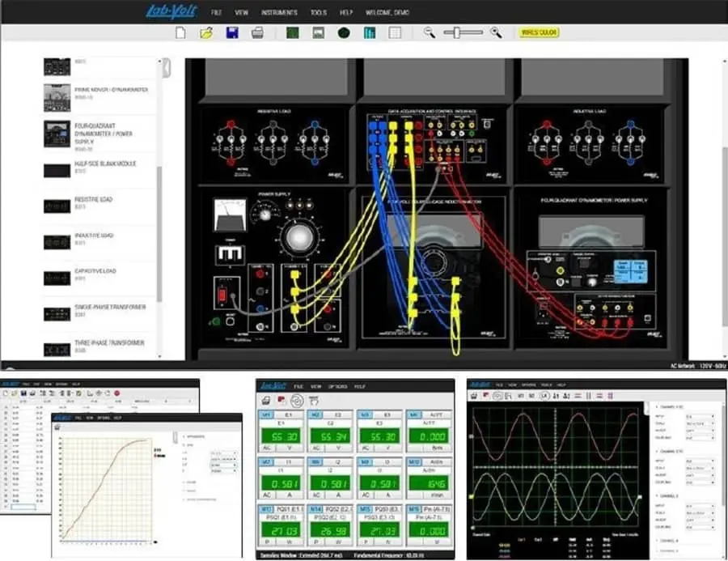The width and height of the screenshot is (728, 561).
Task: Click the printer icon in main toolbar
Action: coord(257,33)
